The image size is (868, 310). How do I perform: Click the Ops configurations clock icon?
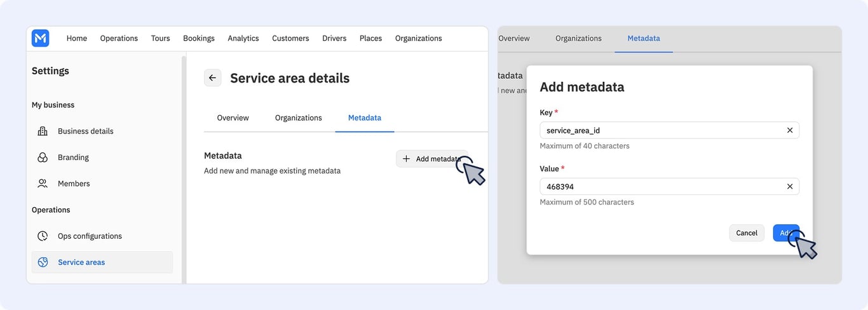coord(43,236)
